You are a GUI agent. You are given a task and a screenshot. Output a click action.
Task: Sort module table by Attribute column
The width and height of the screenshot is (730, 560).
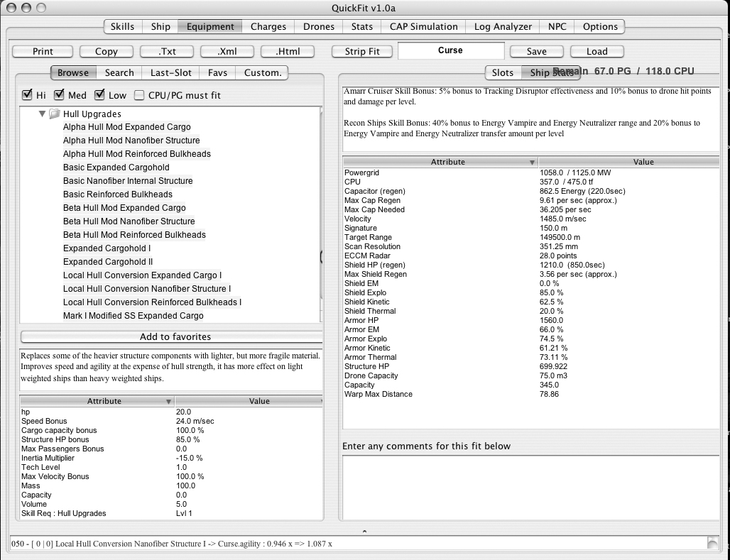97,401
